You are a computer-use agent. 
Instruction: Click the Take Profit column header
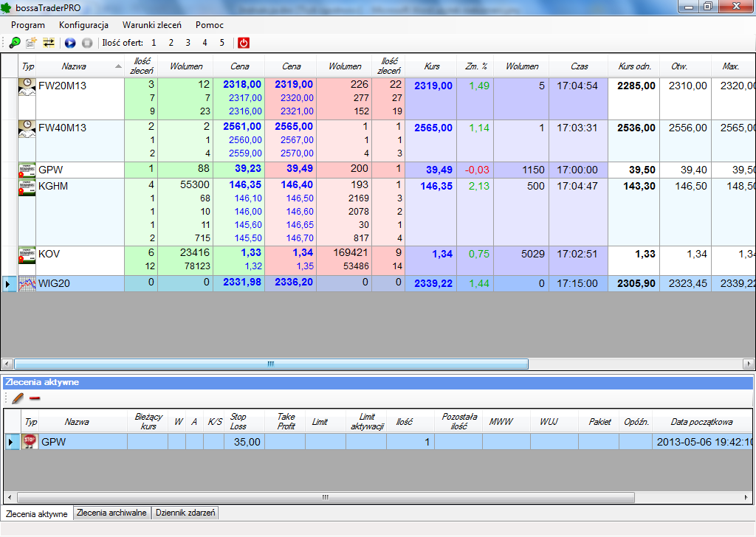pos(286,421)
